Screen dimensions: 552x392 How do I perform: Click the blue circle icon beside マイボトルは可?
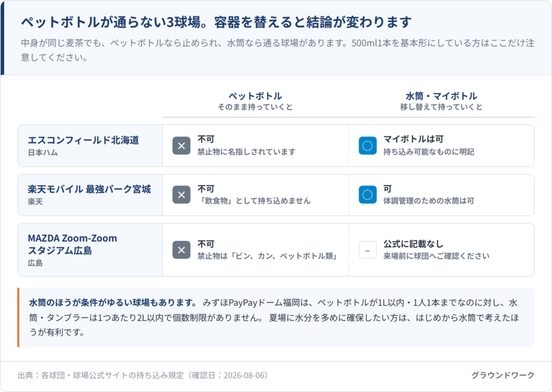point(368,146)
